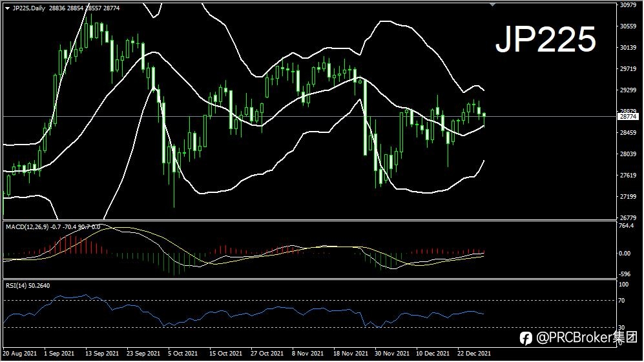
Task: Click the MACD scale value 764.4
Action: coord(626,226)
